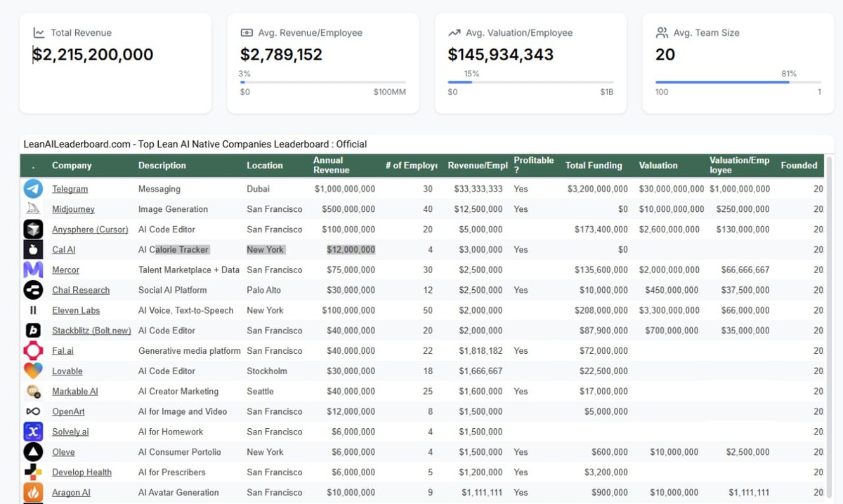
Task: Click the Avg. Team Size people icon
Action: click(662, 33)
